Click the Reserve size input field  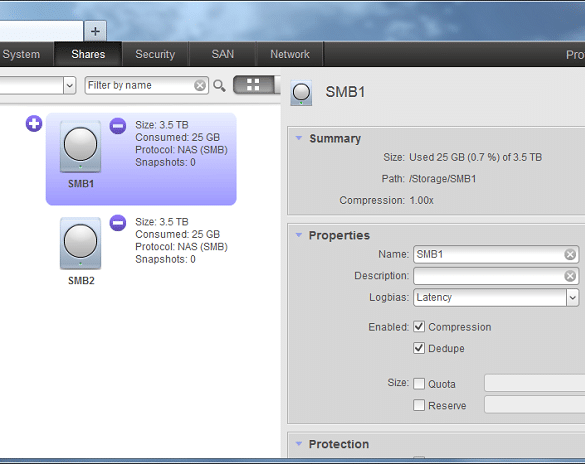point(535,405)
